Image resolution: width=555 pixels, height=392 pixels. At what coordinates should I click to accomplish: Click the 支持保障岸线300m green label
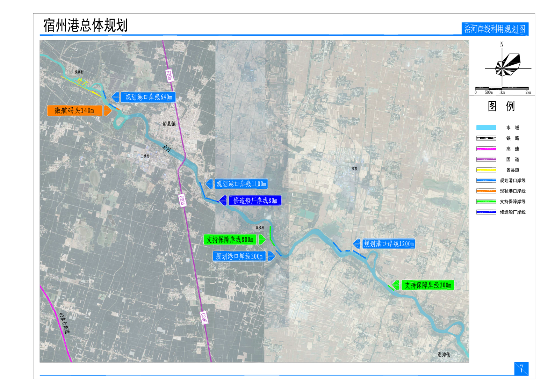tap(428, 285)
